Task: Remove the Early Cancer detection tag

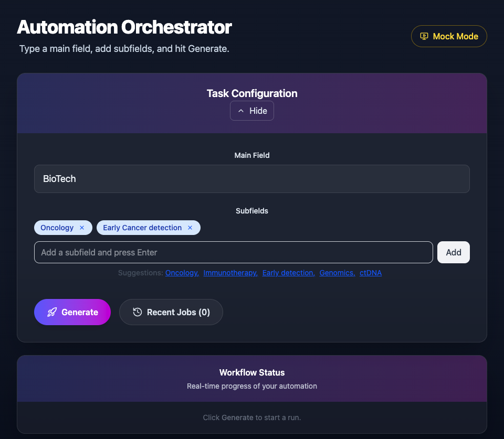Action: point(190,228)
